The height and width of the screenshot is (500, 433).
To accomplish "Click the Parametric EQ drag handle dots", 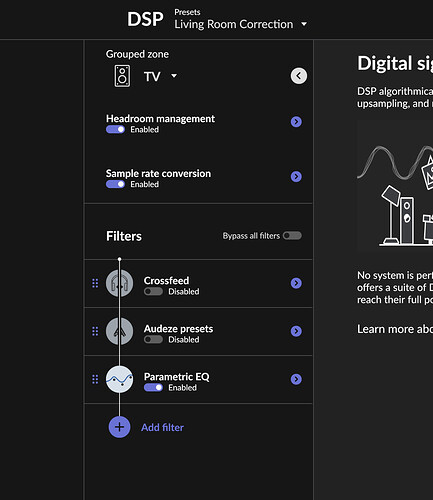I will pos(95,379).
